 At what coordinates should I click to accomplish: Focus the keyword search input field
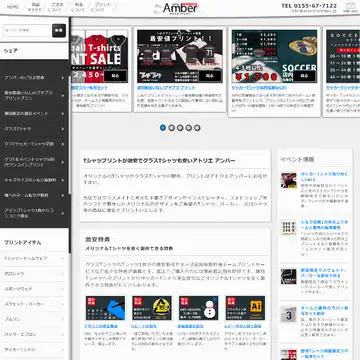click(x=28, y=30)
